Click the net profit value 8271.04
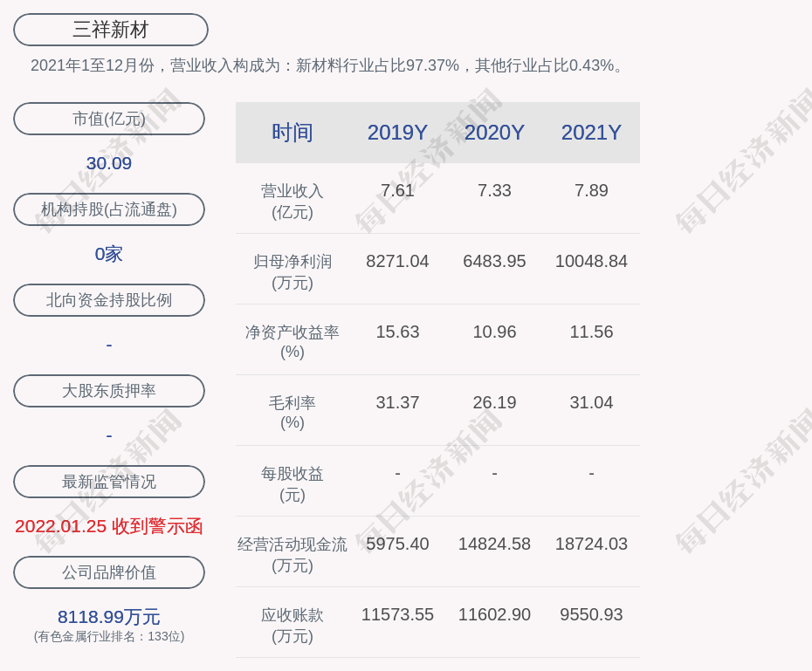Screen dimensions: 812x671 397,261
